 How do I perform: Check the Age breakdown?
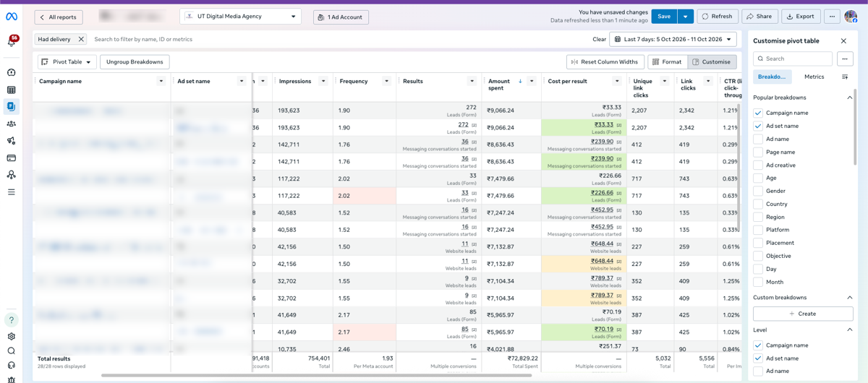point(757,178)
